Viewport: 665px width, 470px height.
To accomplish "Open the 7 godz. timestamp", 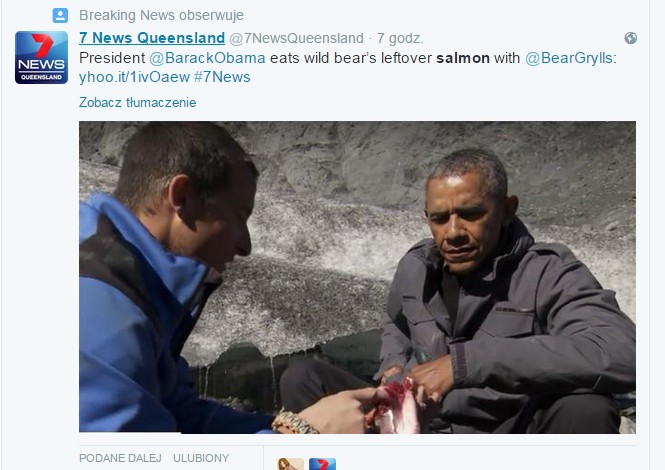I will [x=400, y=38].
